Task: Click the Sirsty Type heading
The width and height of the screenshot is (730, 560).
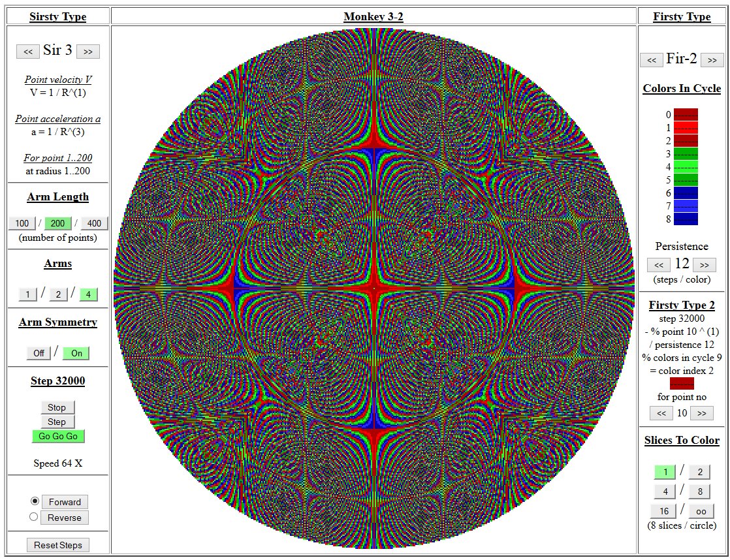Action: point(57,17)
